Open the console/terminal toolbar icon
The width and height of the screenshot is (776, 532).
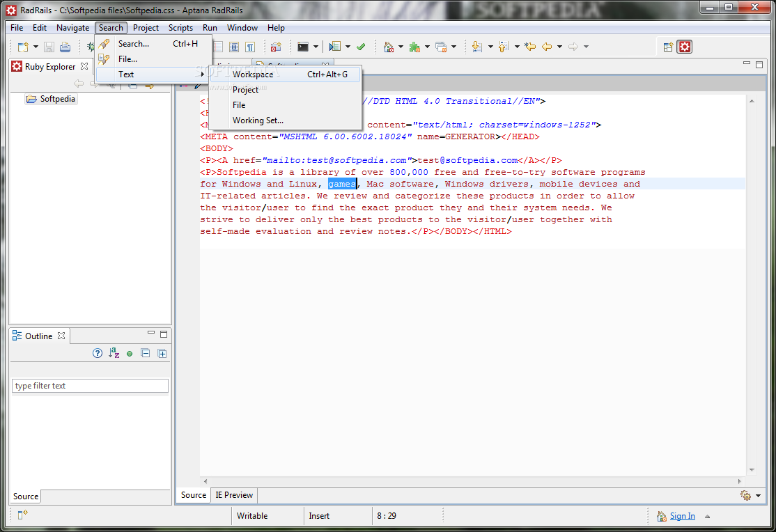pyautogui.click(x=303, y=47)
